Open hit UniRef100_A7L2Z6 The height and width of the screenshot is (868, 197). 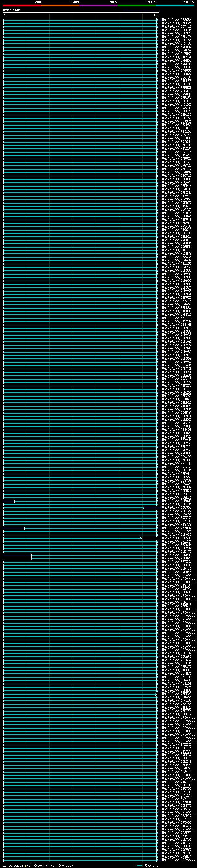tap(177, 37)
